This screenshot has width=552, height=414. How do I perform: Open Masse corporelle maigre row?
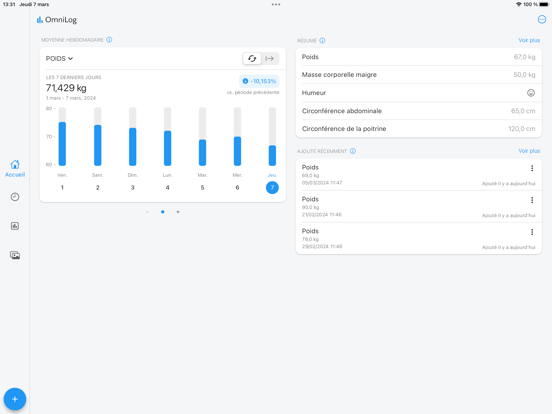[419, 75]
